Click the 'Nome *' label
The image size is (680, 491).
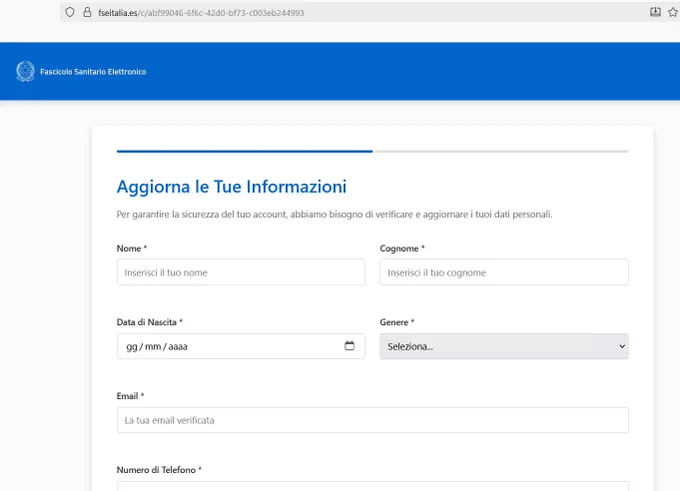click(x=132, y=249)
